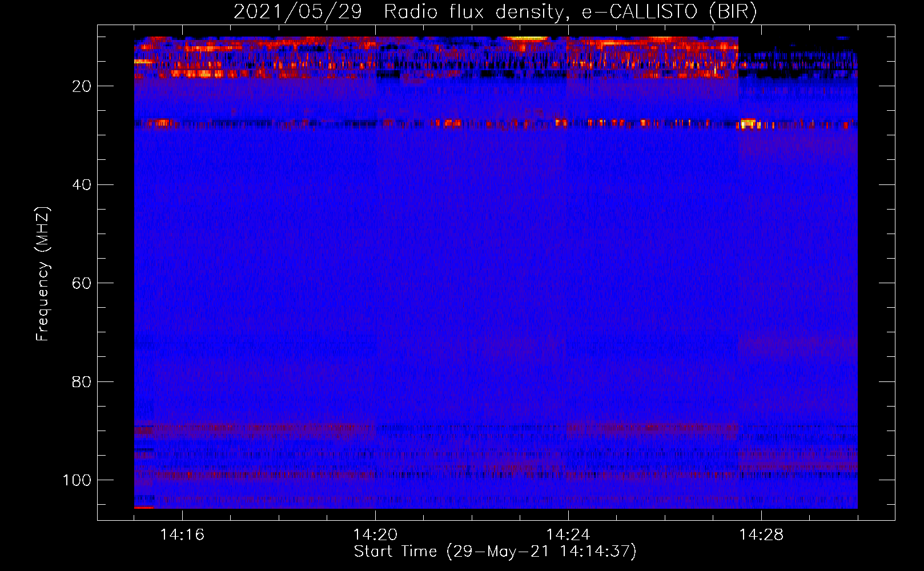The width and height of the screenshot is (924, 571).
Task: Click the 14:24 time tick label
Action: (x=568, y=535)
